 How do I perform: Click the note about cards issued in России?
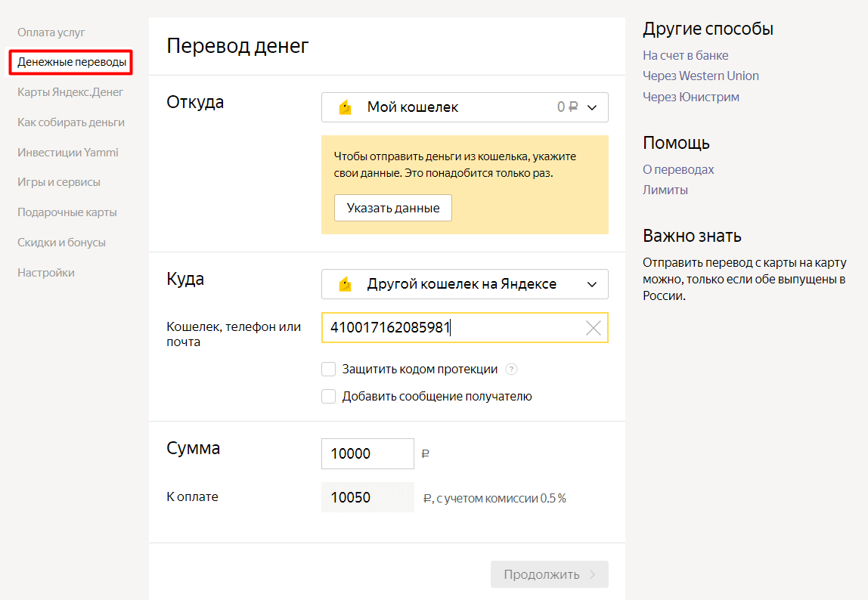point(745,279)
